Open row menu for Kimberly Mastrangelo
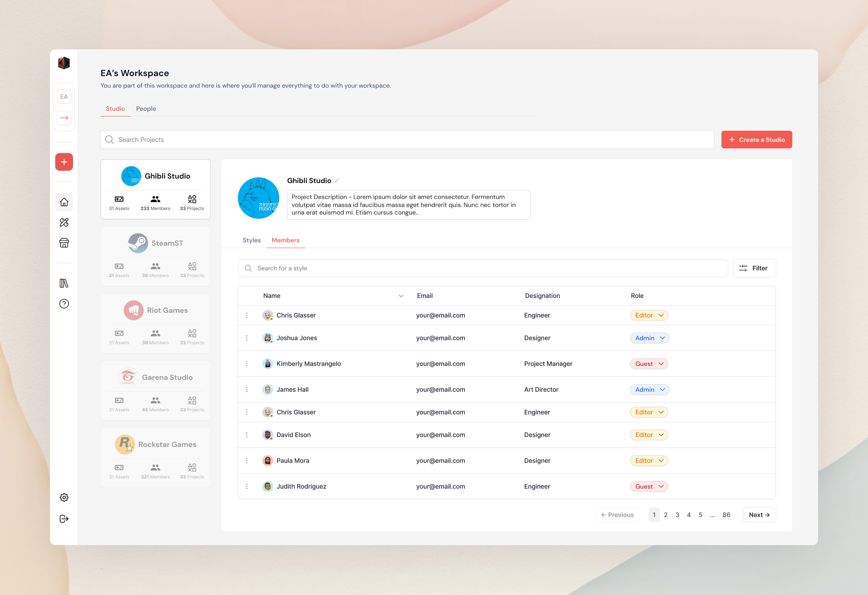The height and width of the screenshot is (595, 868). pyautogui.click(x=247, y=364)
